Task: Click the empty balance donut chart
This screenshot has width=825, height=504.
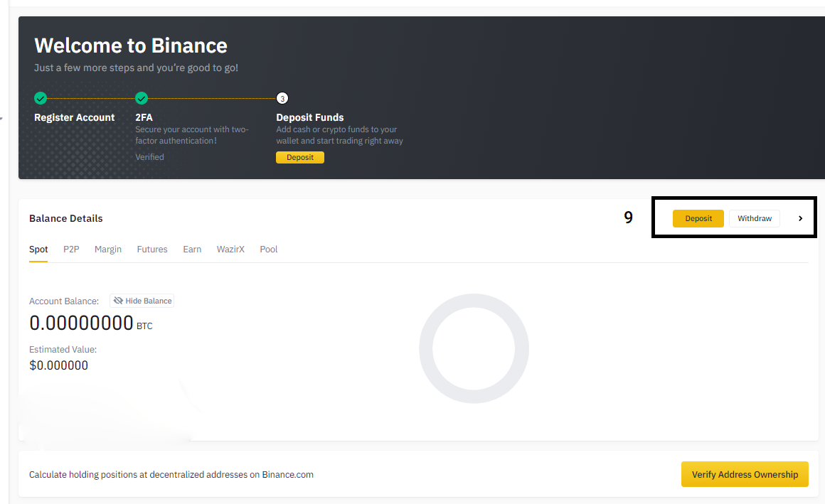Action: pyautogui.click(x=474, y=348)
